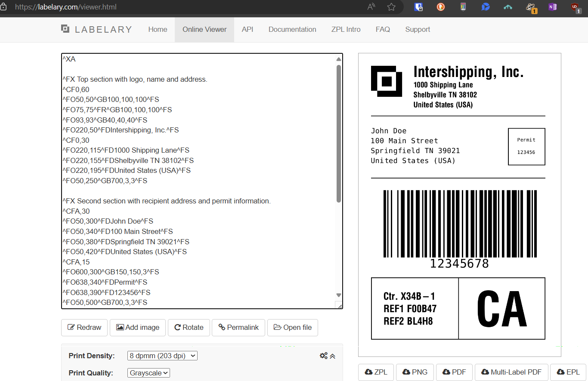Open the Home page
This screenshot has height=381, width=588.
[x=158, y=29]
